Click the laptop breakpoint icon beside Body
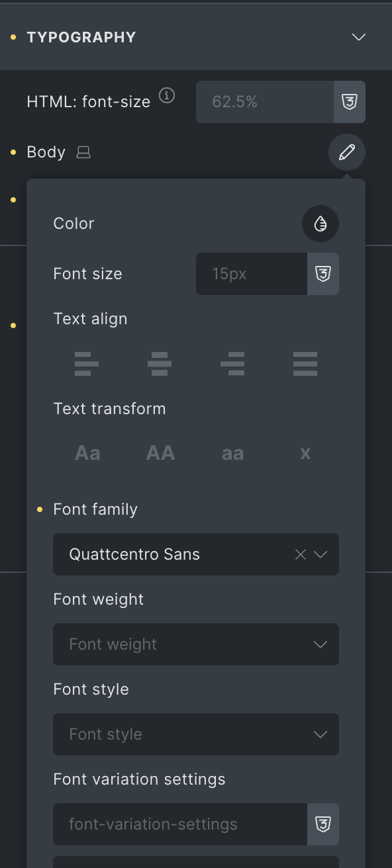The height and width of the screenshot is (868, 392). coord(83,153)
